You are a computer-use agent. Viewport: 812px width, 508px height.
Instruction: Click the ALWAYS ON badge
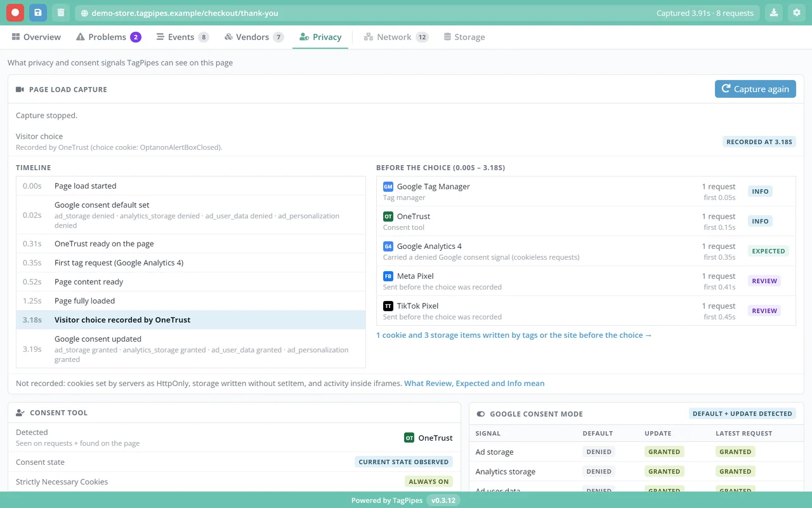coord(428,481)
